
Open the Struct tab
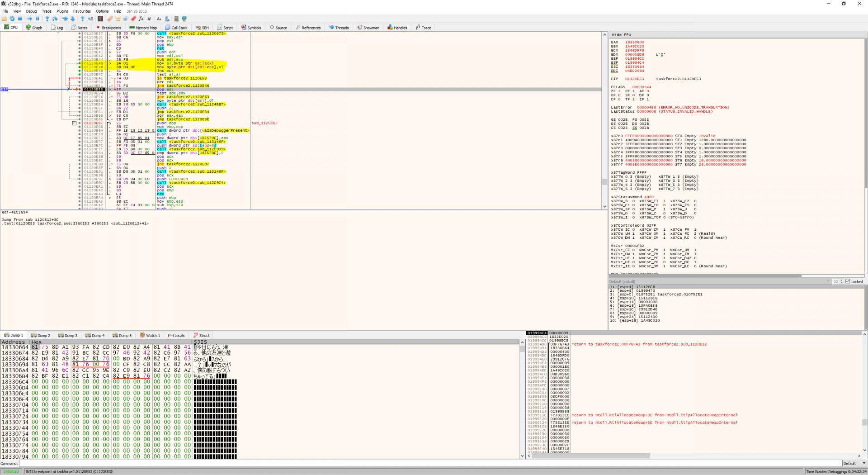pos(202,336)
